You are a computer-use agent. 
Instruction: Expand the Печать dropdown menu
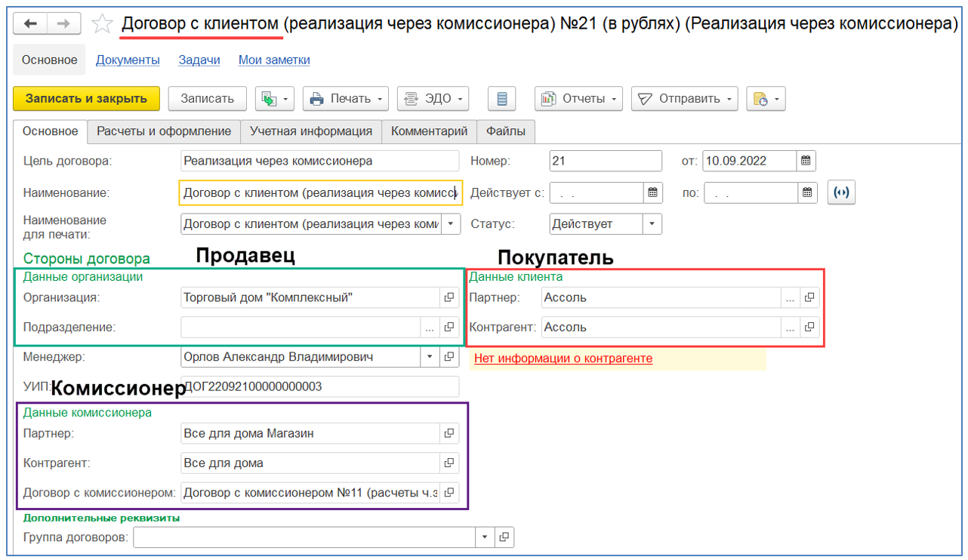346,99
